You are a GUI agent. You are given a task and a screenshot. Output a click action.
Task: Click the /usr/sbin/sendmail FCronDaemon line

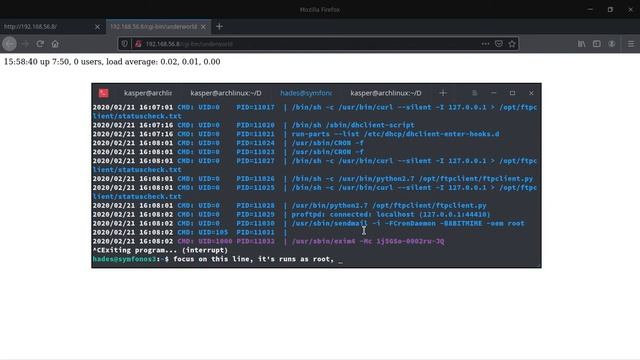(309, 224)
